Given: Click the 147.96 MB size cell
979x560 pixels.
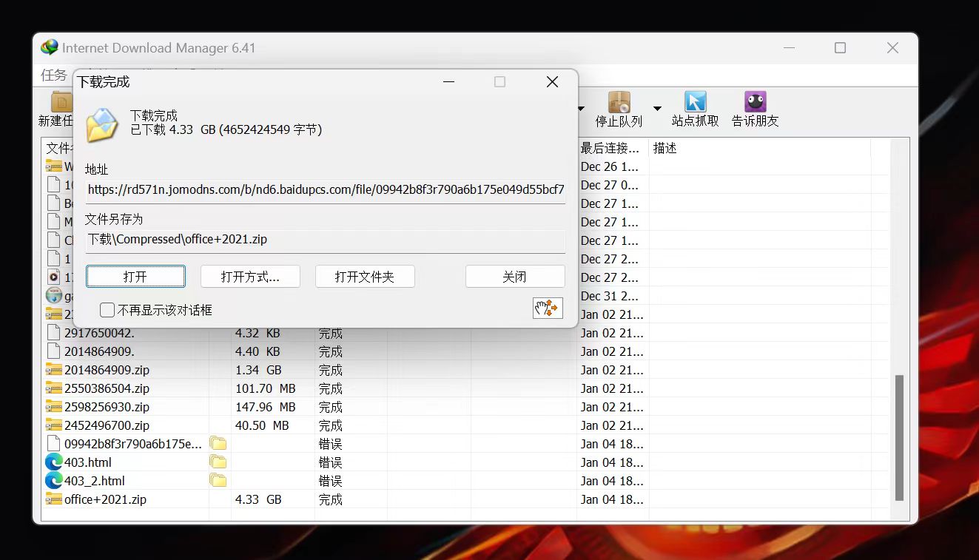Looking at the screenshot, I should click(x=265, y=407).
